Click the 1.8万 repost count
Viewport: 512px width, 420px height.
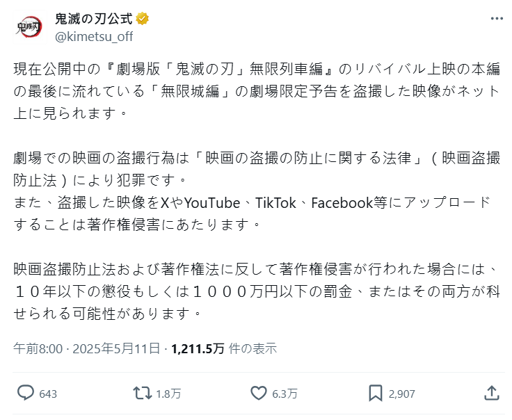168,394
